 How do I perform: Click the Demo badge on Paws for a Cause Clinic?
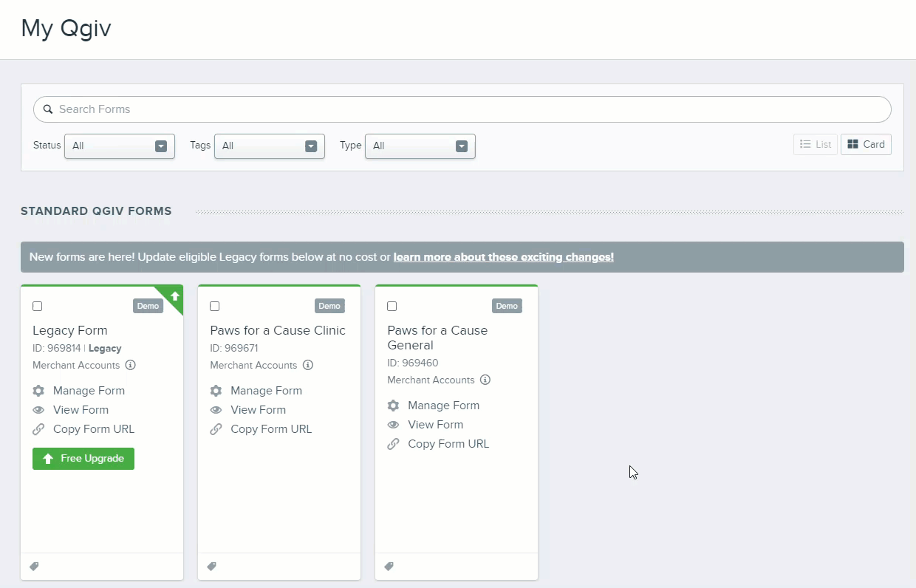coord(329,306)
